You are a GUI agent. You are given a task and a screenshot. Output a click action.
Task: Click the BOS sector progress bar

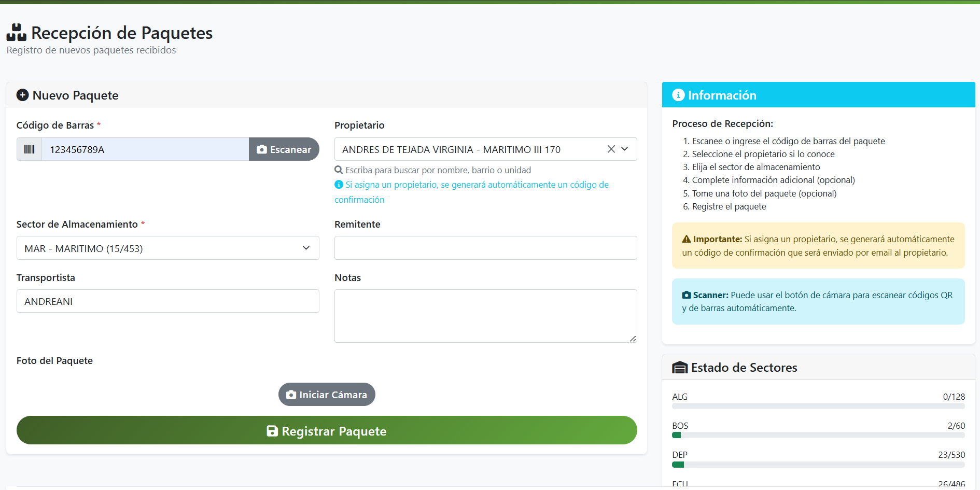[818, 436]
